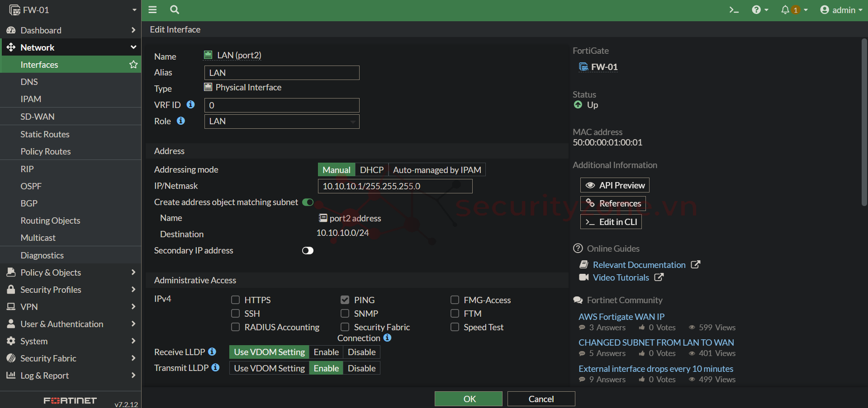Click the IP/Netmask input field
Screen dimensions: 868x408
coord(395,186)
